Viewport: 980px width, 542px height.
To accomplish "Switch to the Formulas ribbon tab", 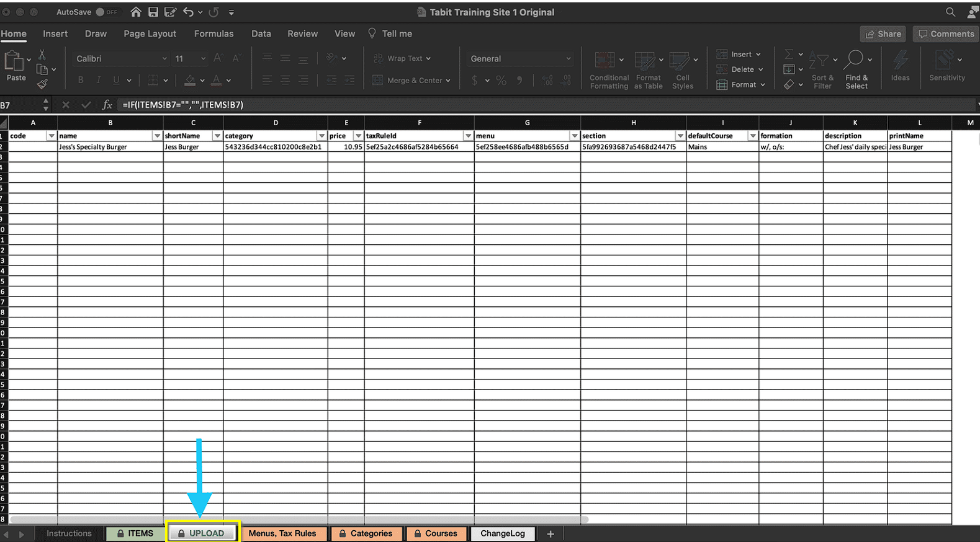I will tap(214, 33).
